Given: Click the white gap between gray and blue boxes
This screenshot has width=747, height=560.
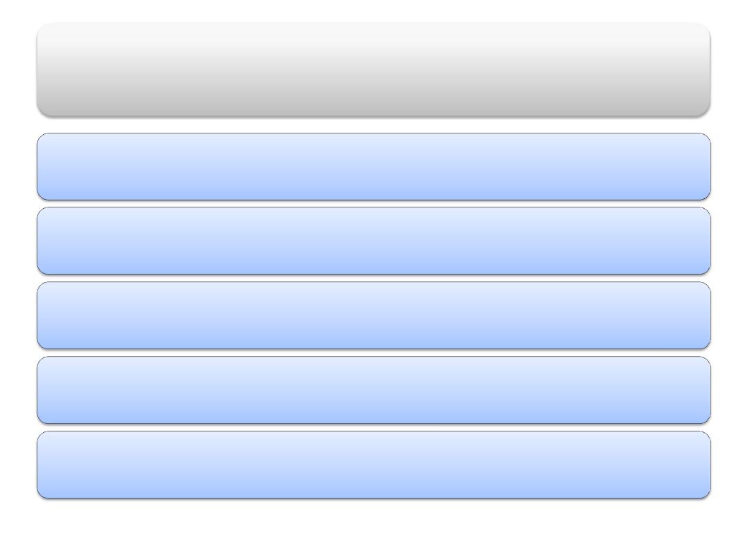Looking at the screenshot, I should pyautogui.click(x=373, y=125).
